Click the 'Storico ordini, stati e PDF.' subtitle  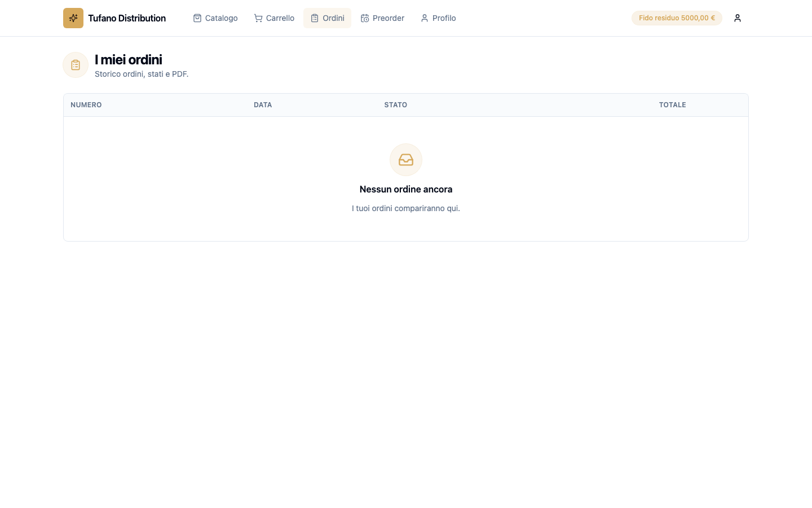tap(142, 74)
